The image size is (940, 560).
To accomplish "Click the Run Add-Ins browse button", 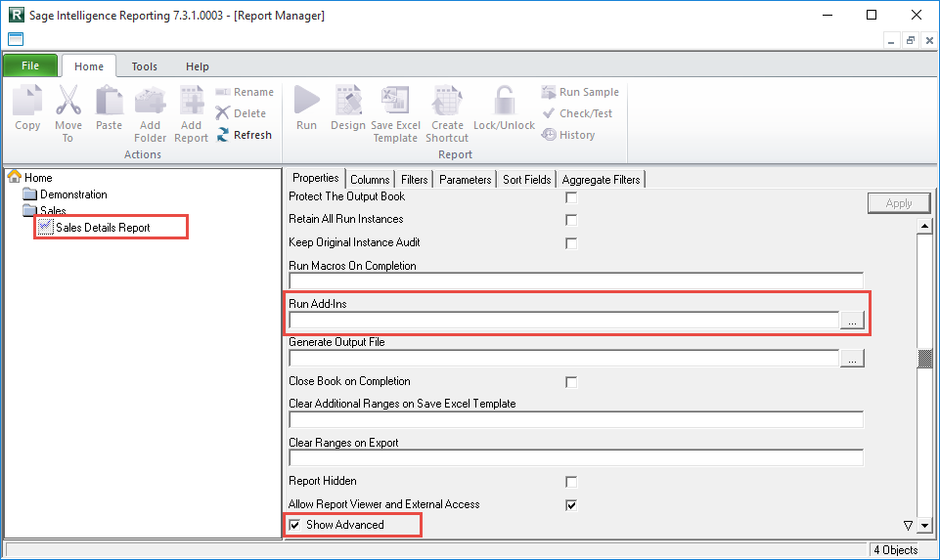I will click(852, 321).
